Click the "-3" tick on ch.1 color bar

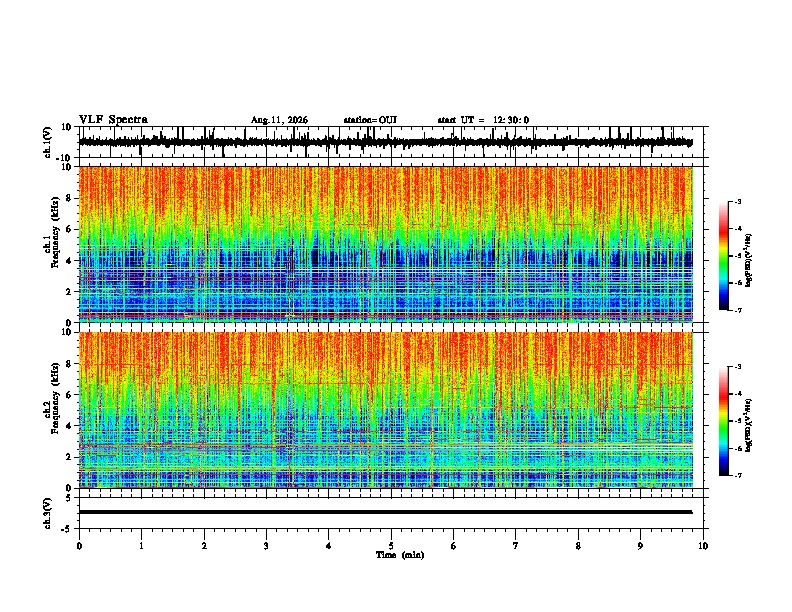(x=737, y=201)
